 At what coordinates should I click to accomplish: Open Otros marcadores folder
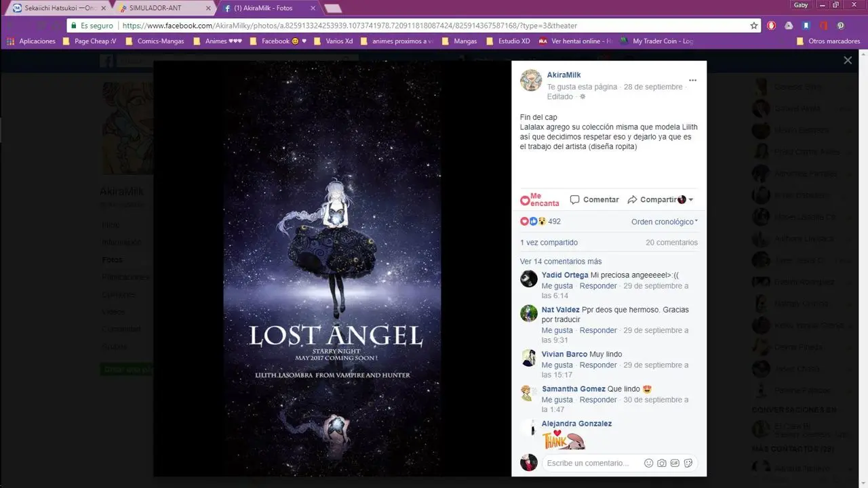point(828,41)
